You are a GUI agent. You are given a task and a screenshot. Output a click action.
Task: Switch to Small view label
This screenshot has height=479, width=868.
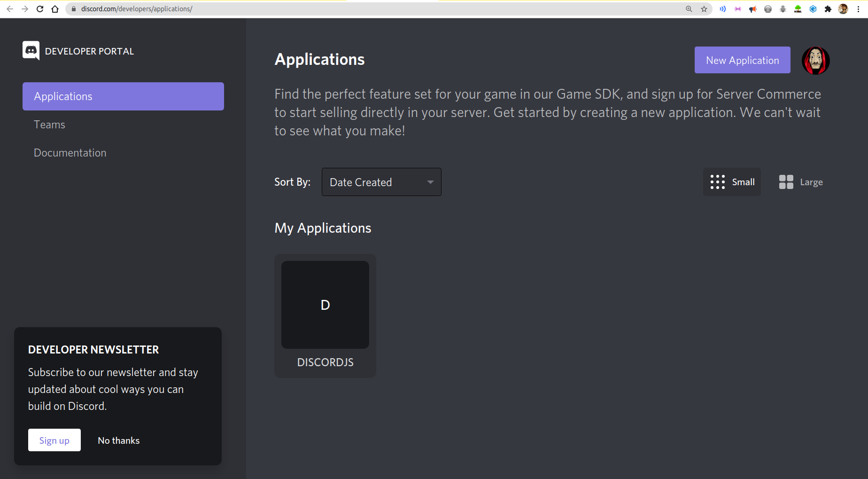(x=743, y=182)
